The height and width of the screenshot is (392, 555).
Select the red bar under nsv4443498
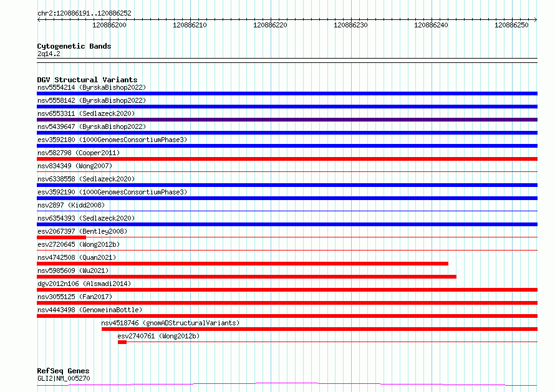coord(287,316)
